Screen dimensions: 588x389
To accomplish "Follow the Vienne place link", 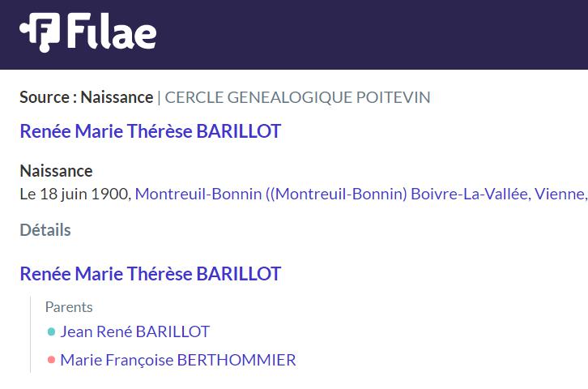I will [559, 194].
